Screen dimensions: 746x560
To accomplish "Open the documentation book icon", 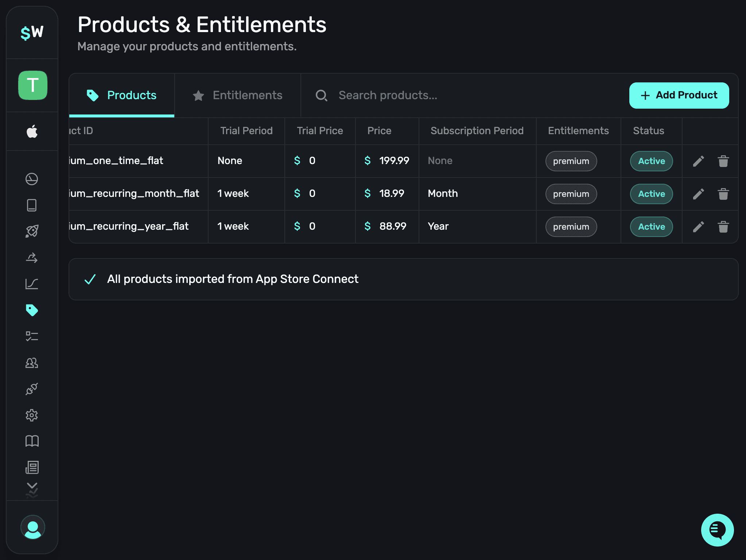I will tap(32, 442).
